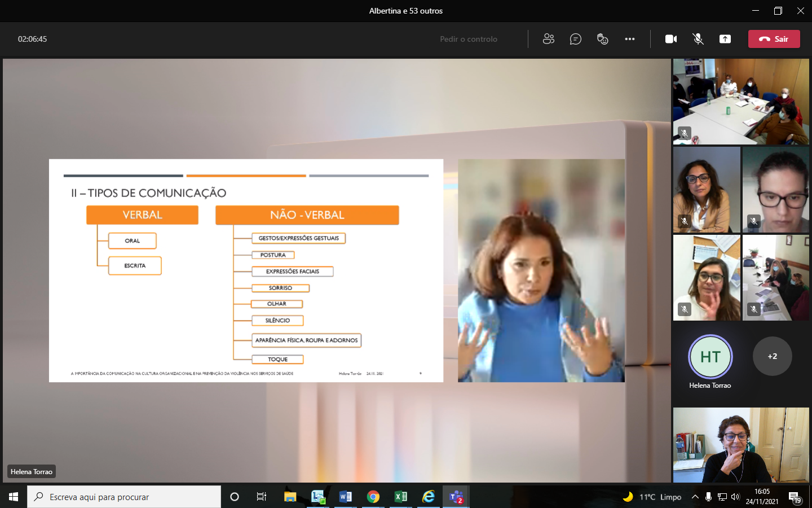Toggle the camera on or off
812x508 pixels.
(x=671, y=39)
